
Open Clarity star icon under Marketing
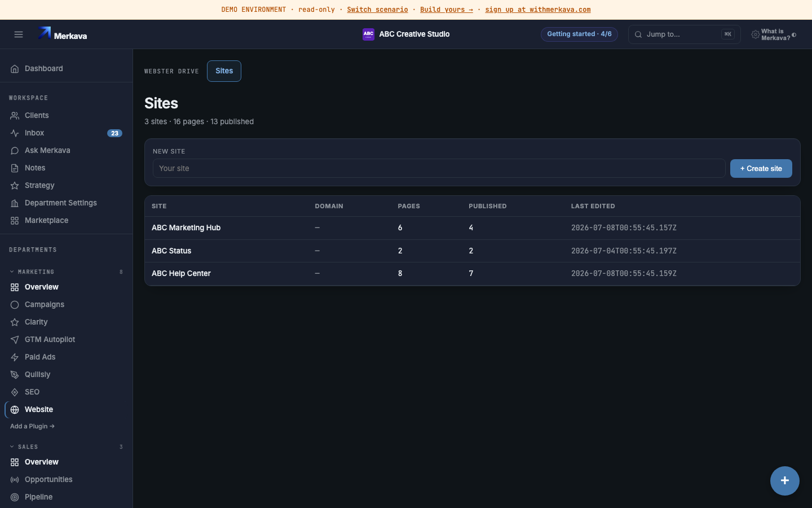pyautogui.click(x=15, y=322)
